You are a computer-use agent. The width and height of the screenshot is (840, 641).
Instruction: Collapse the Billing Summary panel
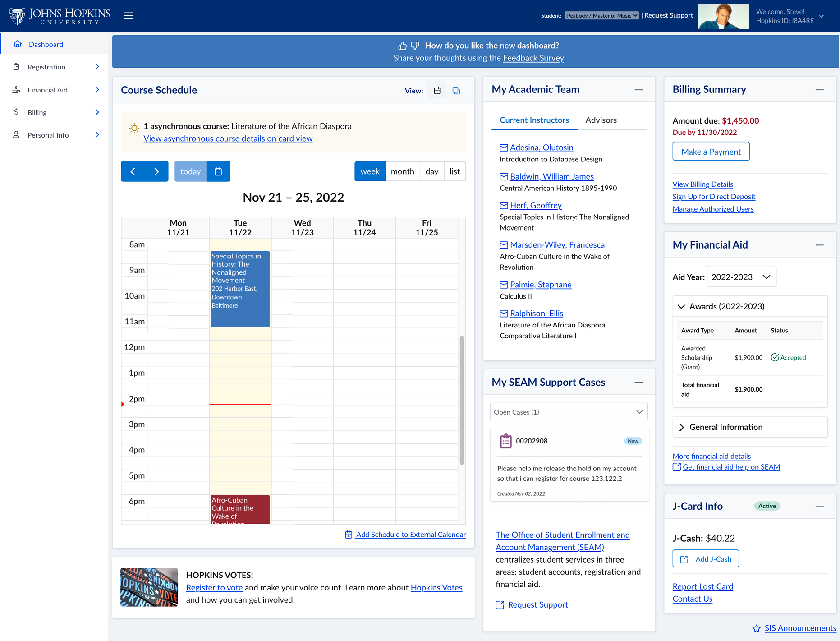point(820,90)
